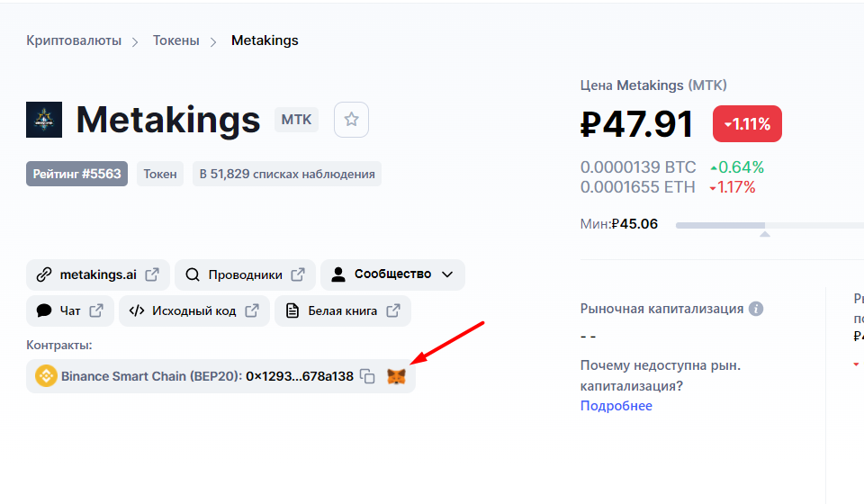
Task: Click the Цена Metakings (MTK) label
Action: click(653, 85)
